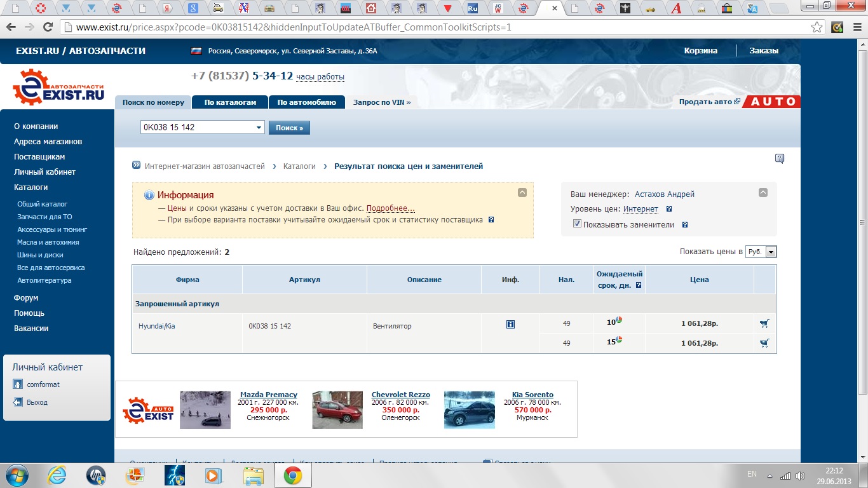Switch to the По каталогам tab
Viewport: 868px width, 488px height.
coord(230,102)
